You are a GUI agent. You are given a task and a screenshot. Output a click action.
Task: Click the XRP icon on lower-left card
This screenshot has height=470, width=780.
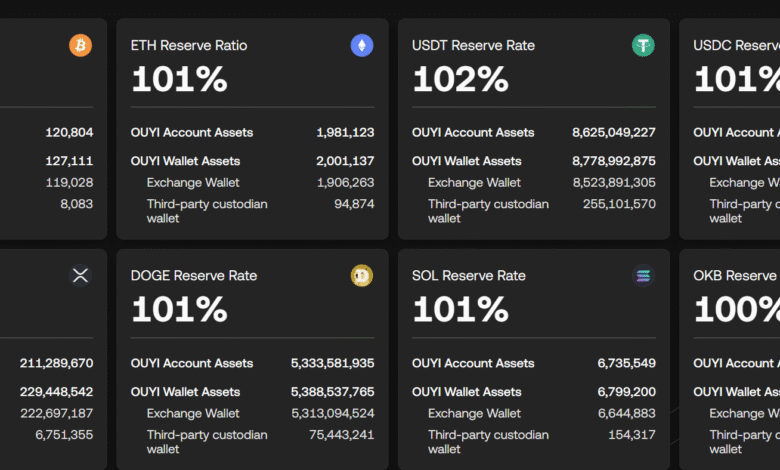(x=80, y=276)
